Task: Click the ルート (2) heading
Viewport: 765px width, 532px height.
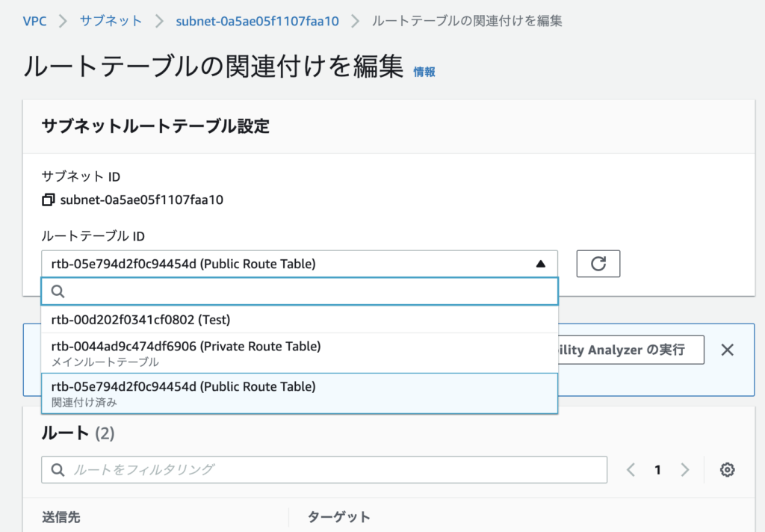Action: pyautogui.click(x=78, y=433)
